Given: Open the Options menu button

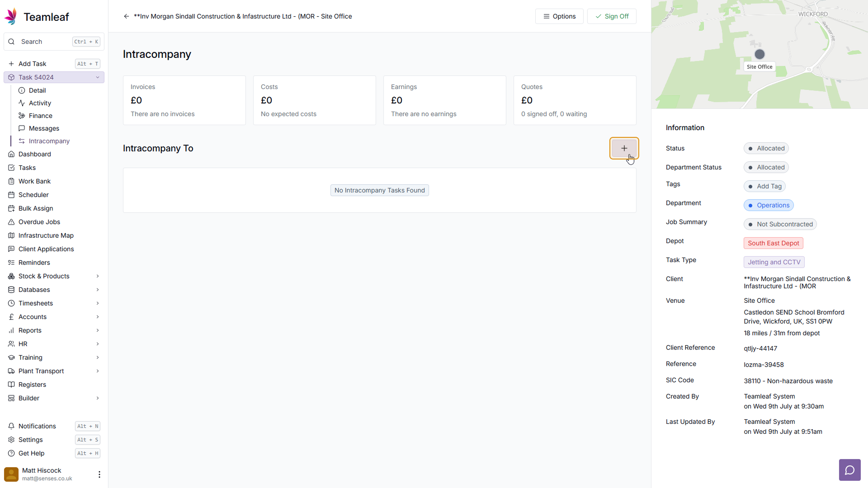Looking at the screenshot, I should click(x=559, y=16).
